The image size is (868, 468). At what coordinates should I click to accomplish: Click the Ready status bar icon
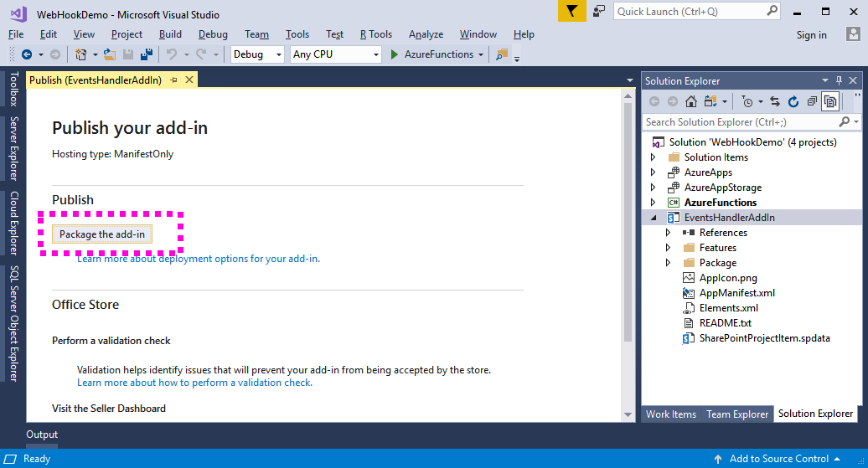tap(11, 459)
